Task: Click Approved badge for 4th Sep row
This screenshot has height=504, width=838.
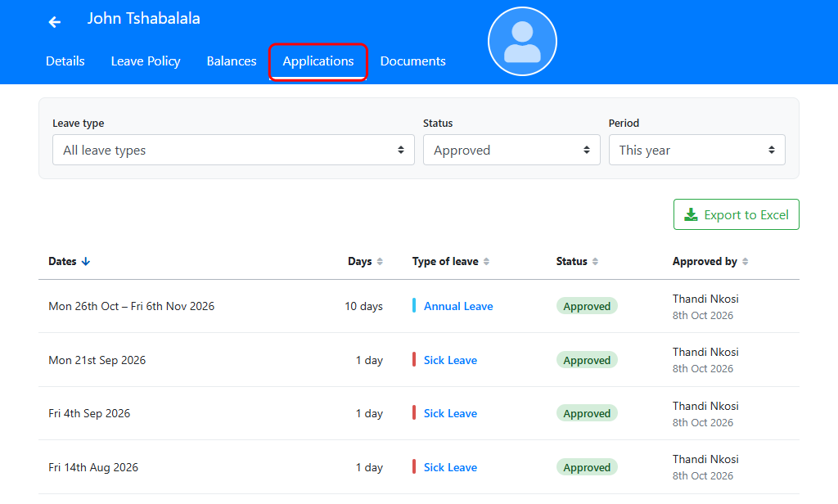Action: point(587,413)
